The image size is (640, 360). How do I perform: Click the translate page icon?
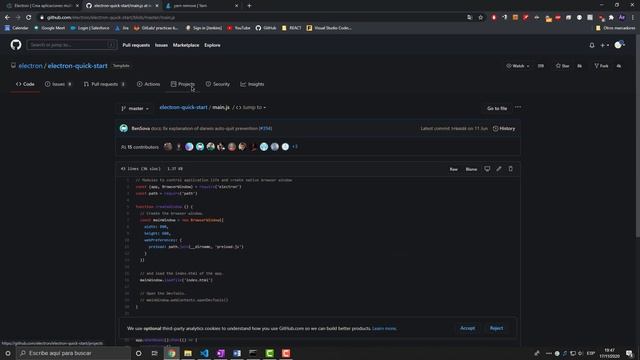[470, 18]
